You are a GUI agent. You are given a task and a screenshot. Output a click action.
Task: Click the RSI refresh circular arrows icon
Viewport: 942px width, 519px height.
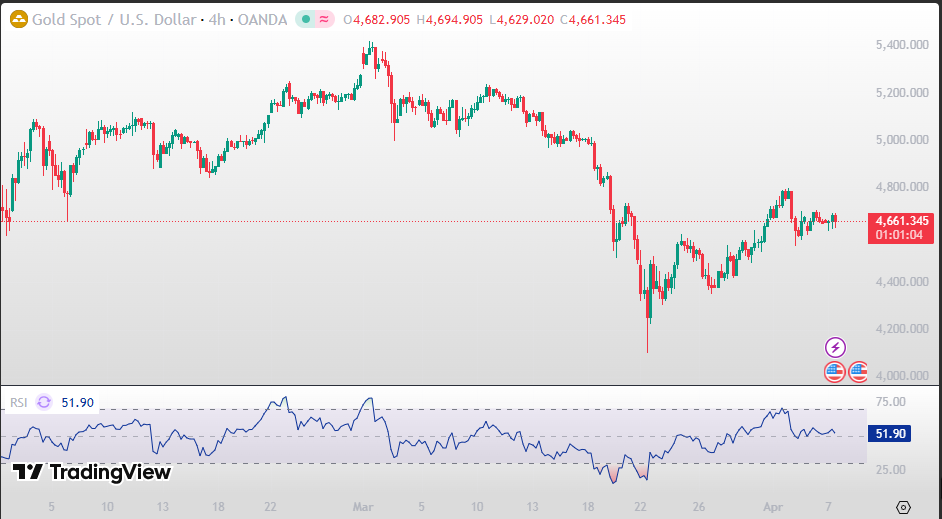click(44, 402)
